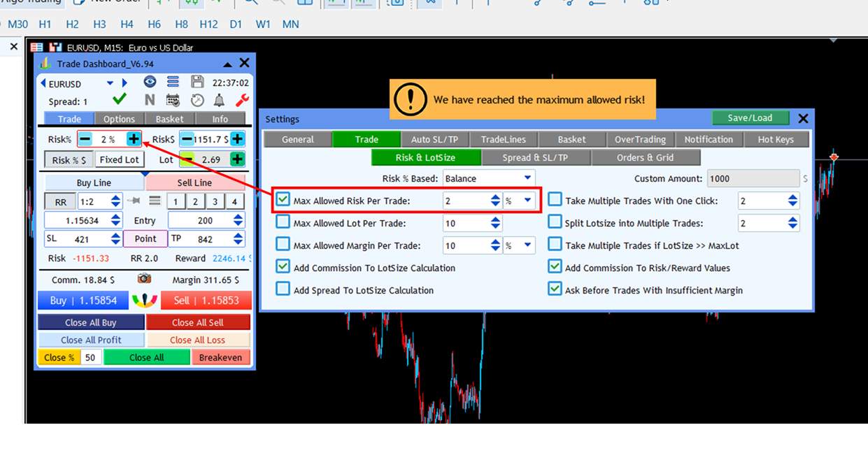This screenshot has height=453, width=868.
Task: Increase Lot with the green plus button
Action: [237, 159]
